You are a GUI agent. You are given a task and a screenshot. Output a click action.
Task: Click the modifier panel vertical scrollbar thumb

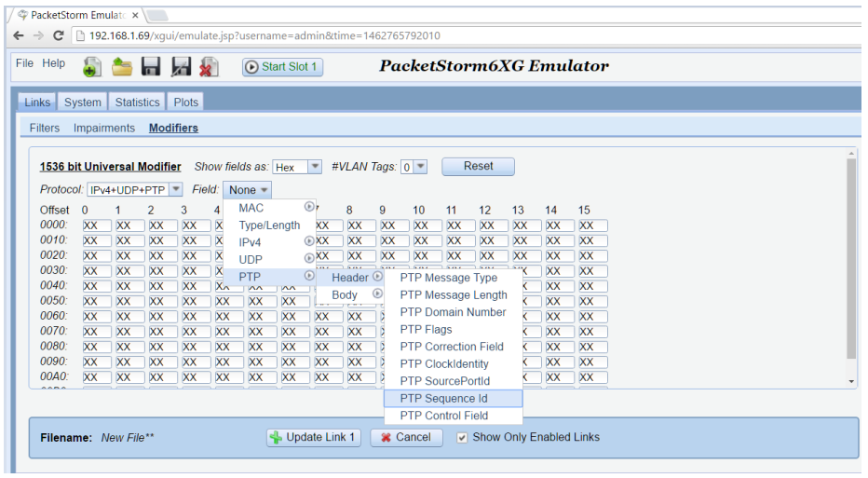[851, 258]
